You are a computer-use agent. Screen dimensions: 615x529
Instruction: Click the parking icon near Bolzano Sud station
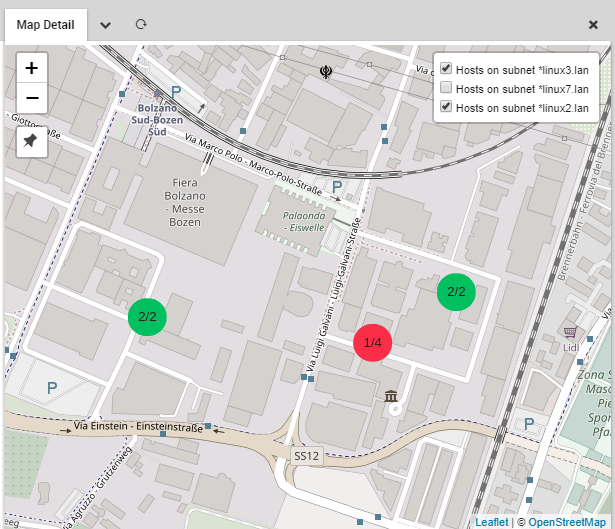click(176, 91)
